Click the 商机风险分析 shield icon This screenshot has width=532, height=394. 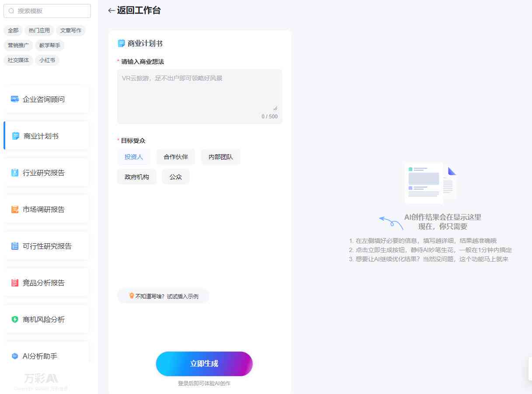point(15,319)
